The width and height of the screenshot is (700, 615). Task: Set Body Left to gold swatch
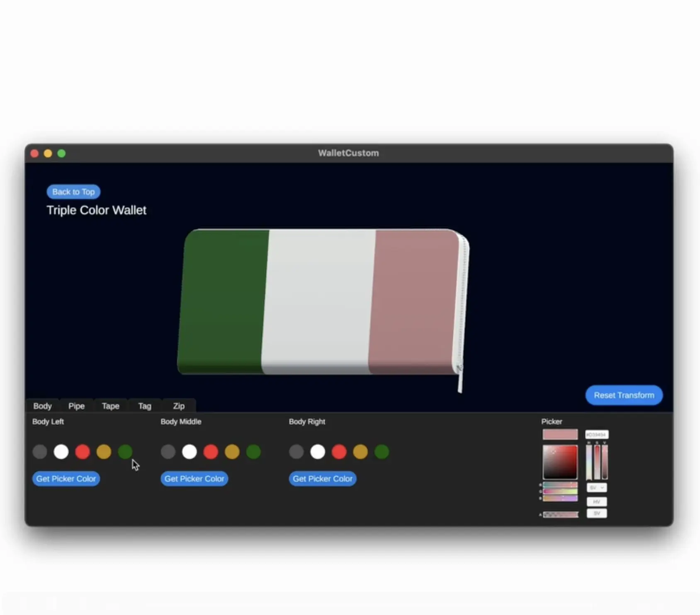tap(104, 452)
